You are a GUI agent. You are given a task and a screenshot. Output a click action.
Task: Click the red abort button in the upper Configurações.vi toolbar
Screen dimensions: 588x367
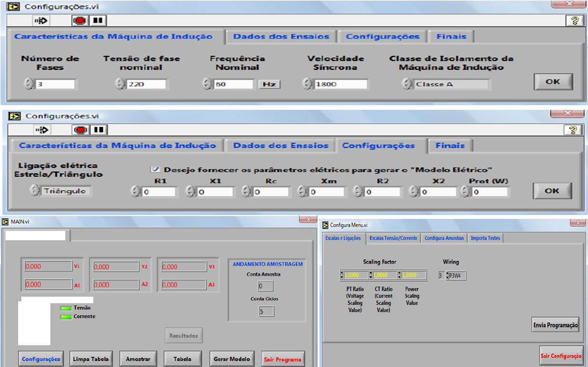pyautogui.click(x=80, y=21)
